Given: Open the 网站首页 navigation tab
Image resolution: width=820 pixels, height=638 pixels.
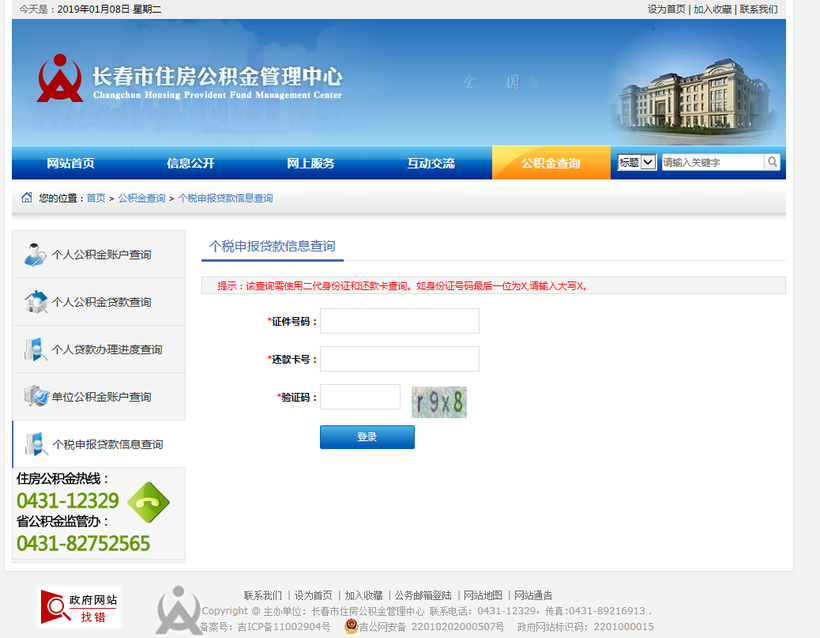Looking at the screenshot, I should point(71,163).
